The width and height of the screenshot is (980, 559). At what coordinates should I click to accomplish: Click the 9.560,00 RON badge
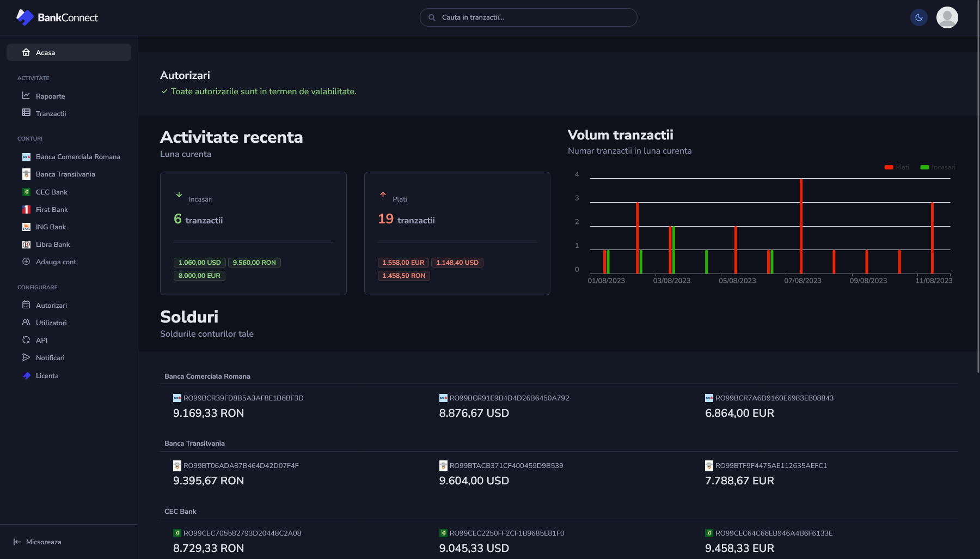(x=254, y=263)
